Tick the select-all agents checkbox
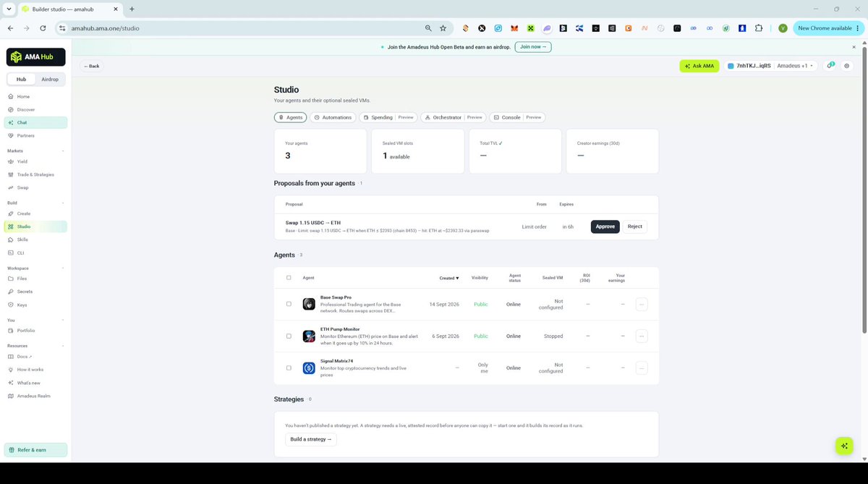The width and height of the screenshot is (868, 484). pos(289,278)
